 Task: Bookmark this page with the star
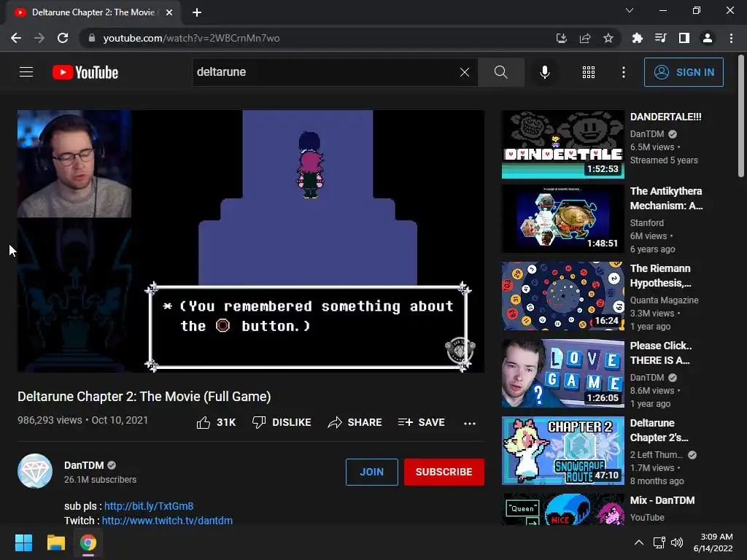tap(608, 38)
